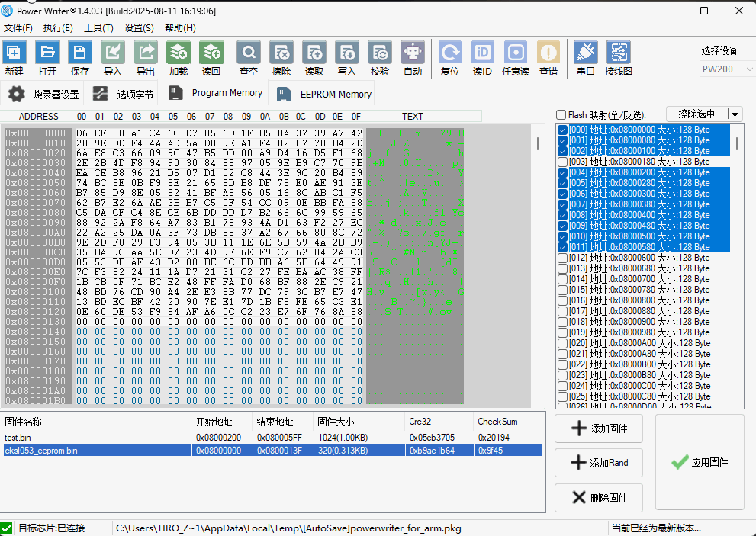The image size is (756, 536).
Task: Click the 目标芯片:已连接 status text
Action: click(52, 528)
